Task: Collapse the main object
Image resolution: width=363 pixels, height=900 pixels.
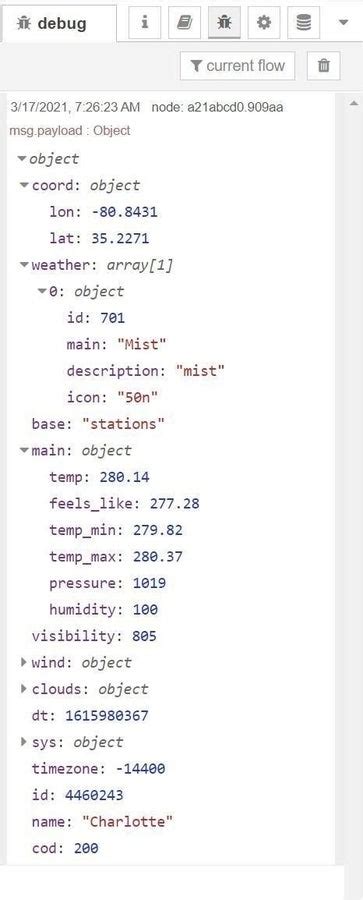Action: click(x=24, y=450)
